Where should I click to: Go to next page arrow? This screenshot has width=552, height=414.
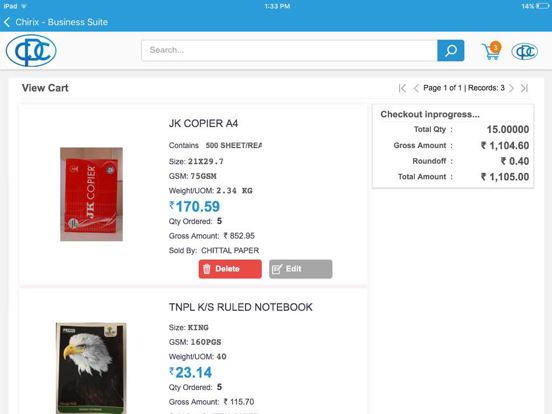point(512,88)
